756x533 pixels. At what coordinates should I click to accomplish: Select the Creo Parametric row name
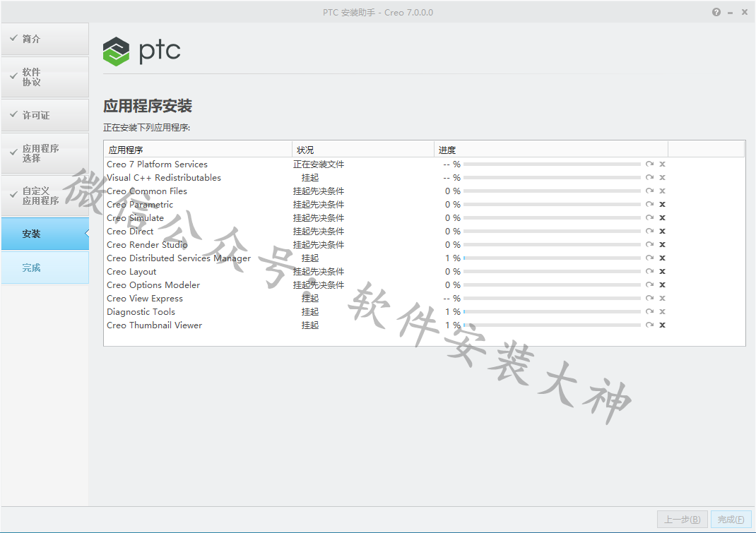tap(140, 204)
